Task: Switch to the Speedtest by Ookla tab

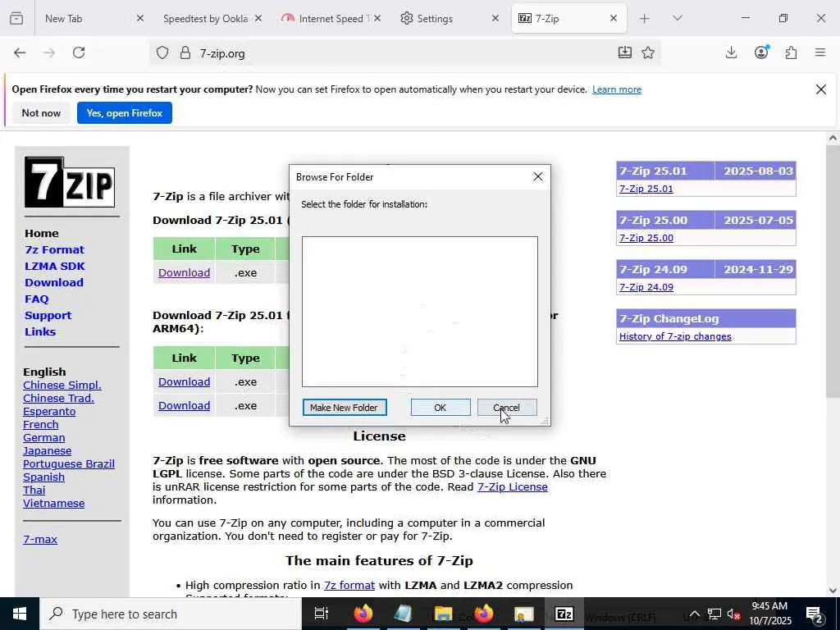Action: [205, 19]
